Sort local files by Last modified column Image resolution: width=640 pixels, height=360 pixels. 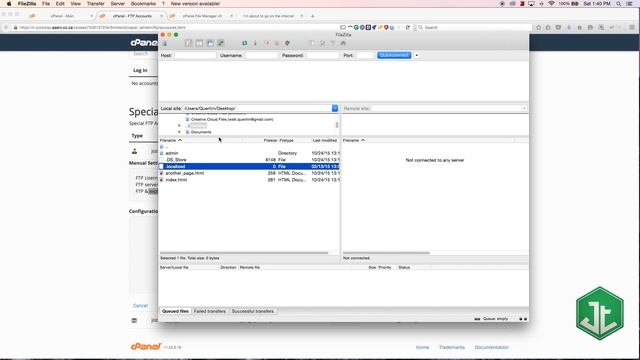pyautogui.click(x=324, y=140)
